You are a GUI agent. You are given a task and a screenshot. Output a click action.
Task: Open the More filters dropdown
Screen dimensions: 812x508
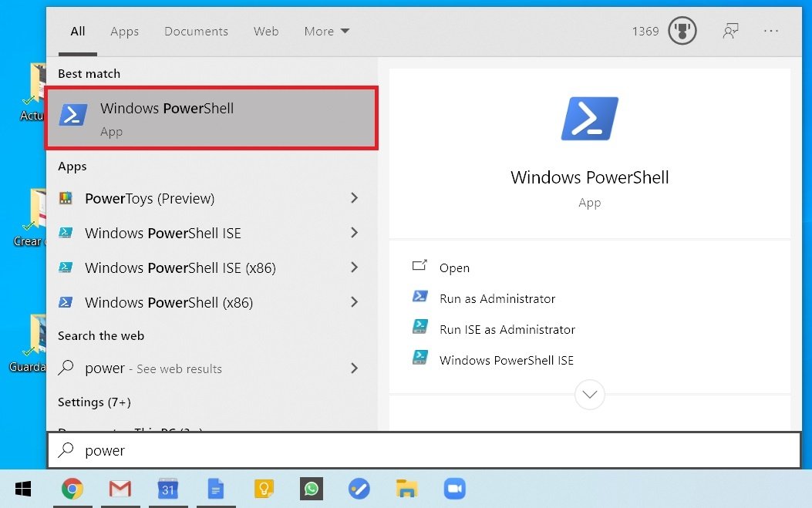(327, 31)
